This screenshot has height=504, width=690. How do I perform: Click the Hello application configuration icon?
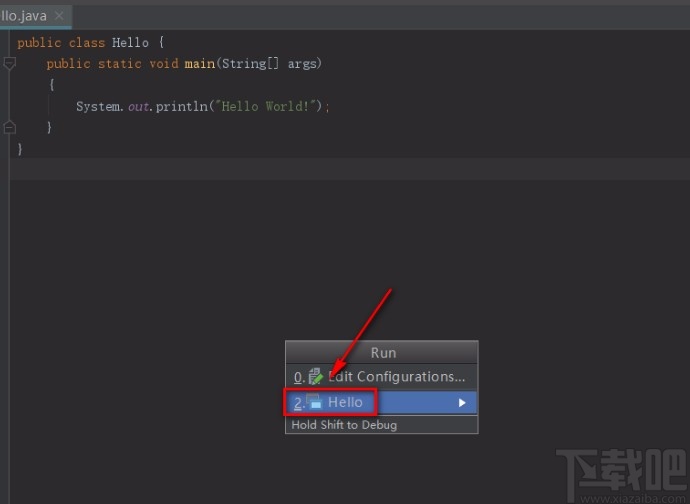point(314,401)
